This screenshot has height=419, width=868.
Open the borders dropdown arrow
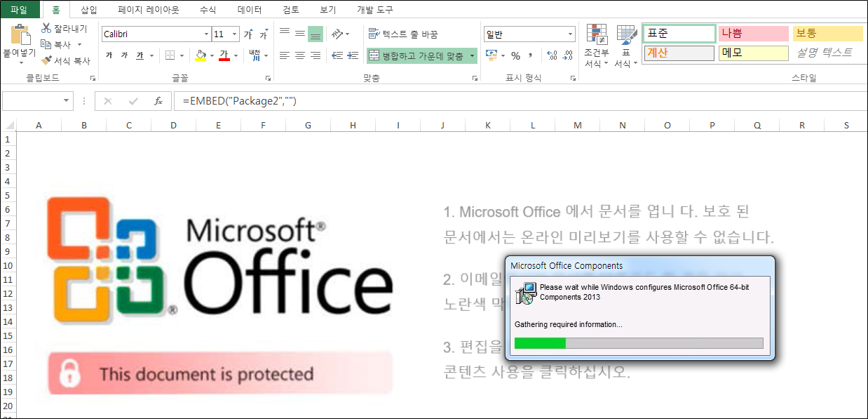(x=182, y=55)
